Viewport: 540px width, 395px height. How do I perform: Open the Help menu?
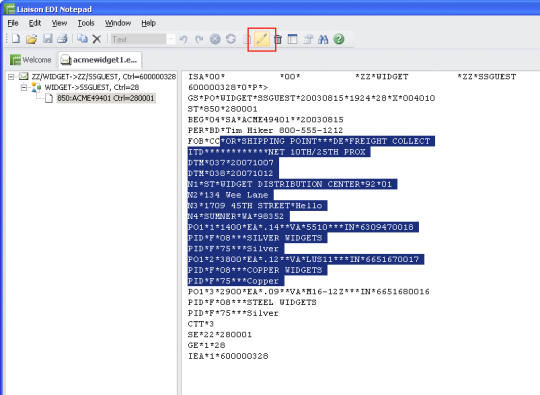click(x=148, y=23)
